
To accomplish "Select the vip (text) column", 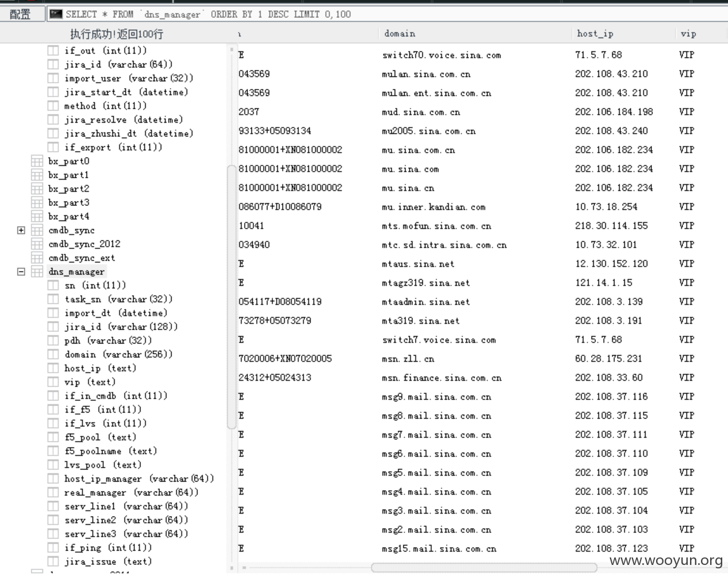I will pyautogui.click(x=90, y=382).
